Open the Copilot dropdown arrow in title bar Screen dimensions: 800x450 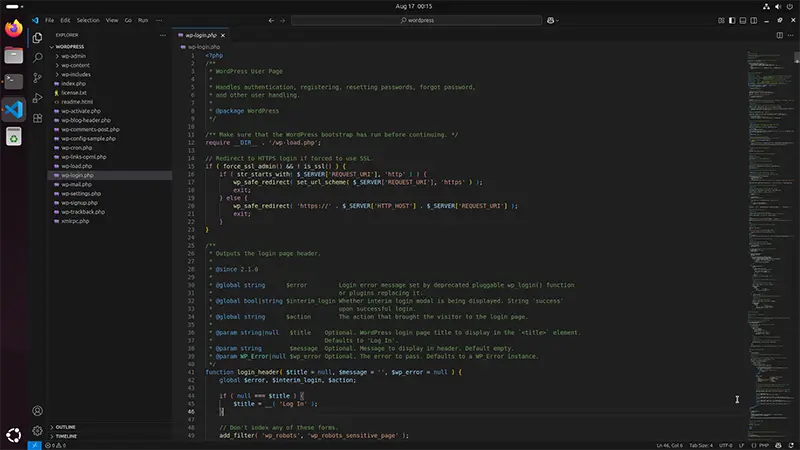557,21
